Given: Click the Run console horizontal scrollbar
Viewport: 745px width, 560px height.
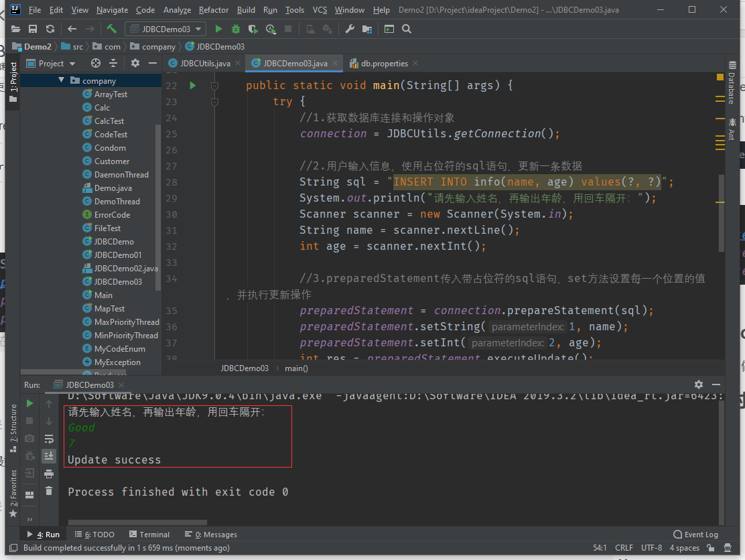Looking at the screenshot, I should 138,522.
